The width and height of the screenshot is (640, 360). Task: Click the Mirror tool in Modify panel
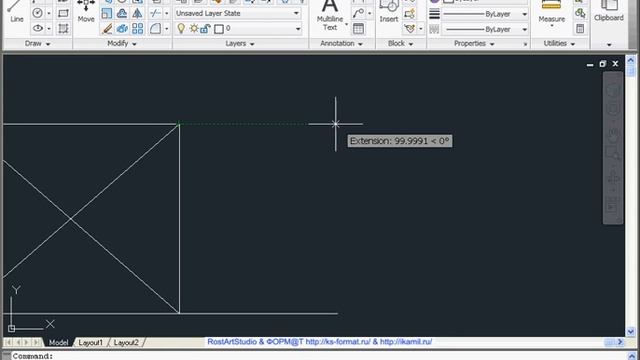point(138,13)
